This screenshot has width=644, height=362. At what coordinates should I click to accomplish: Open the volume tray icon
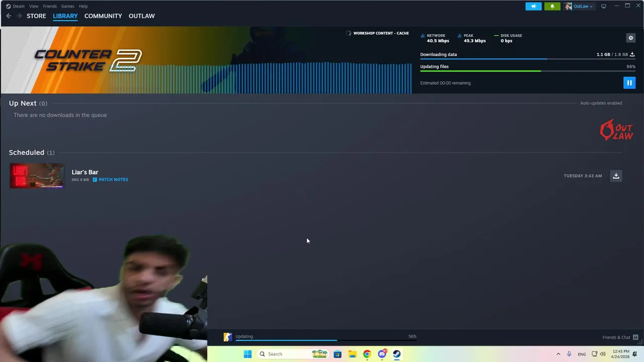603,354
